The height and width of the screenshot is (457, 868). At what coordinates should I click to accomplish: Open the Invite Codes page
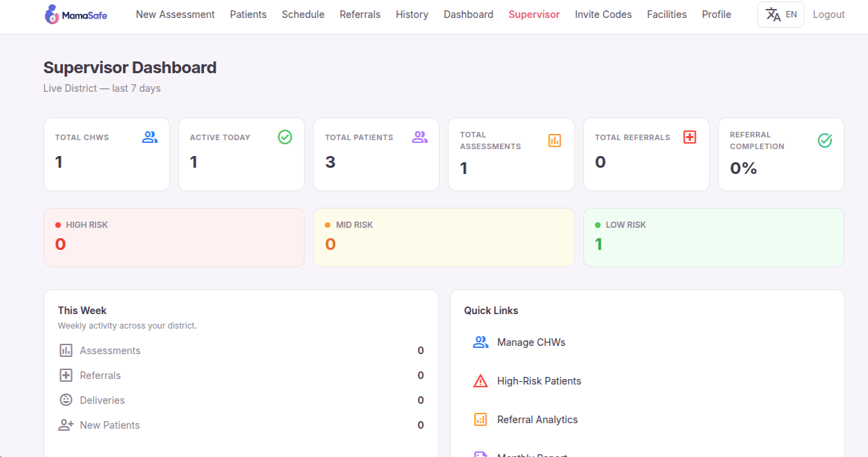coord(603,14)
